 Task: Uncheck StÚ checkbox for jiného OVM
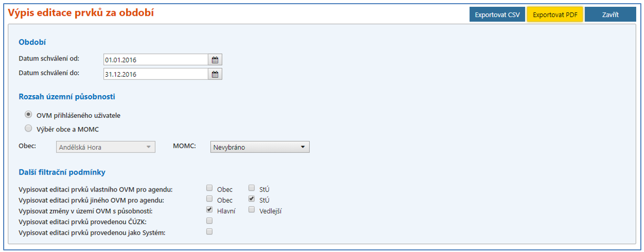pyautogui.click(x=251, y=199)
